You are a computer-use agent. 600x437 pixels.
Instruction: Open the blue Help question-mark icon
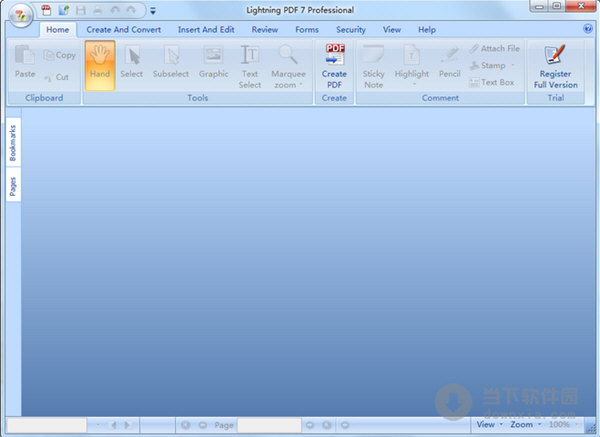pos(588,29)
